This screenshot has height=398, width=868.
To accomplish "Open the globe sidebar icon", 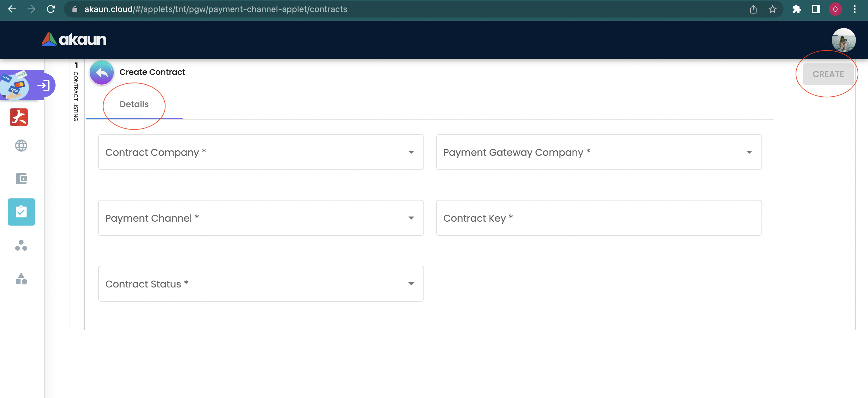I will (21, 146).
